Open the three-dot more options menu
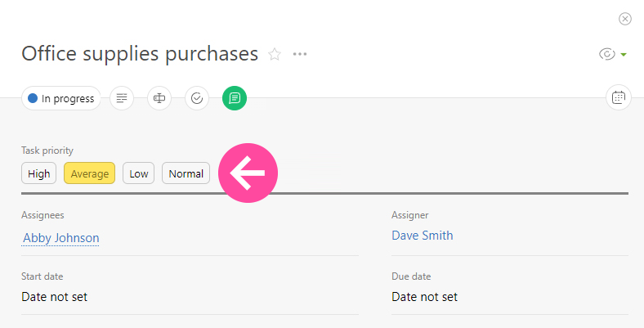644x328 pixels. pyautogui.click(x=300, y=55)
